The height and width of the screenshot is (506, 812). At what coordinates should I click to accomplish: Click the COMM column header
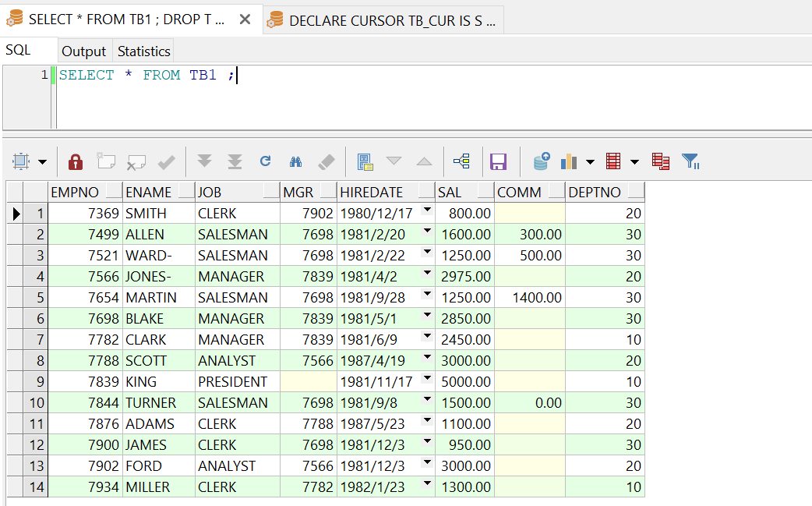530,192
